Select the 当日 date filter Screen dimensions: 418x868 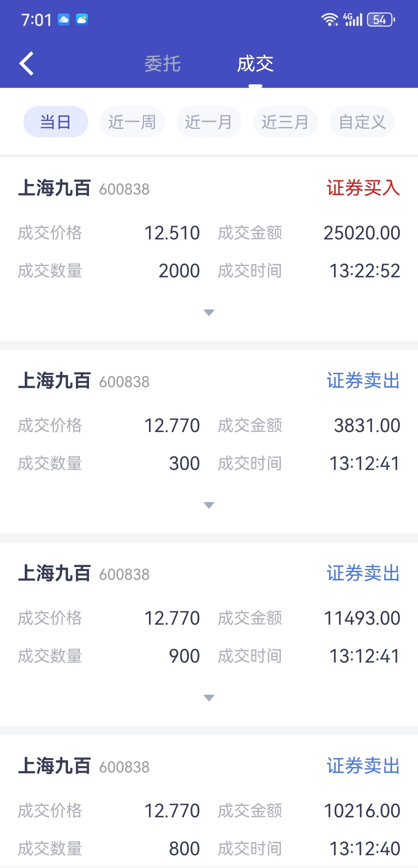56,122
